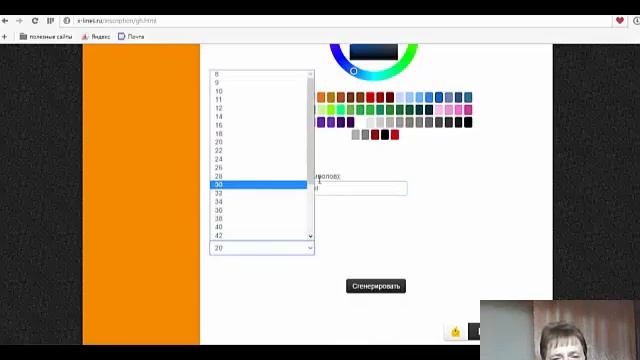Click the list scrollbar up arrow
This screenshot has height=360, width=640.
(x=311, y=74)
